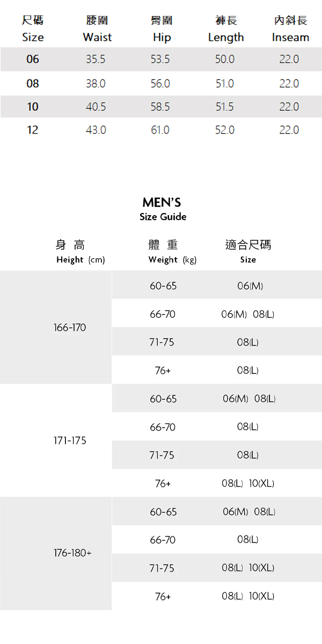Image resolution: width=322 pixels, height=644 pixels.
Task: Click the MEN'S Size Guide title
Action: tap(162, 209)
